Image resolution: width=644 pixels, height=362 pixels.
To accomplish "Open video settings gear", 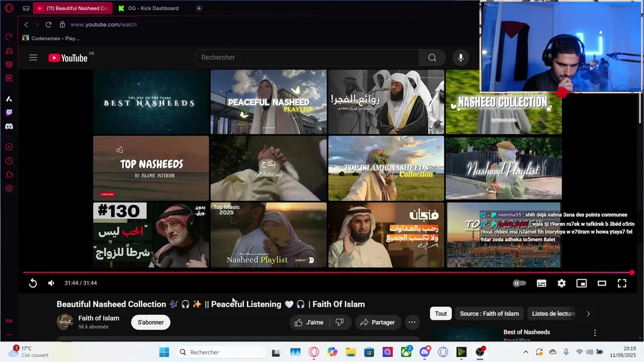I will coord(561,283).
